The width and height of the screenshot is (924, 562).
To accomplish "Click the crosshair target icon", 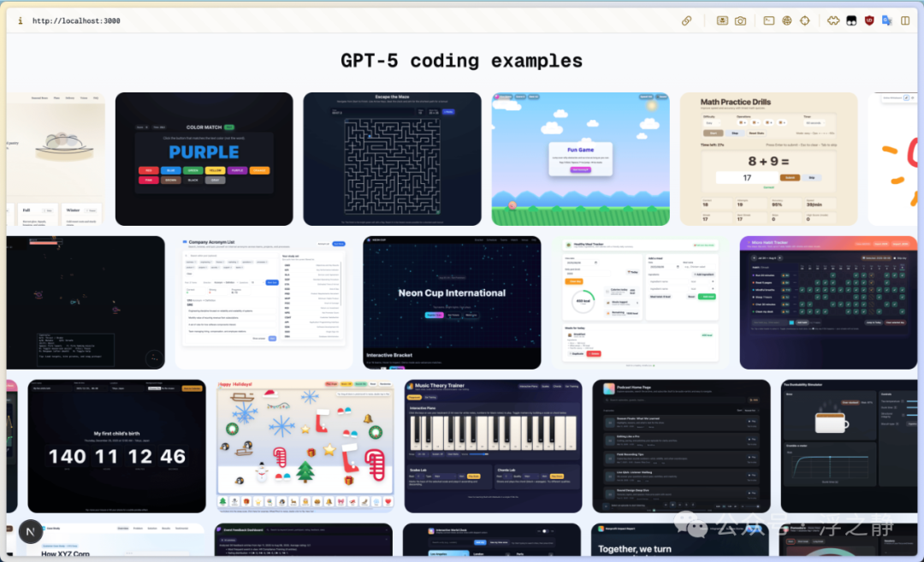I will point(805,21).
